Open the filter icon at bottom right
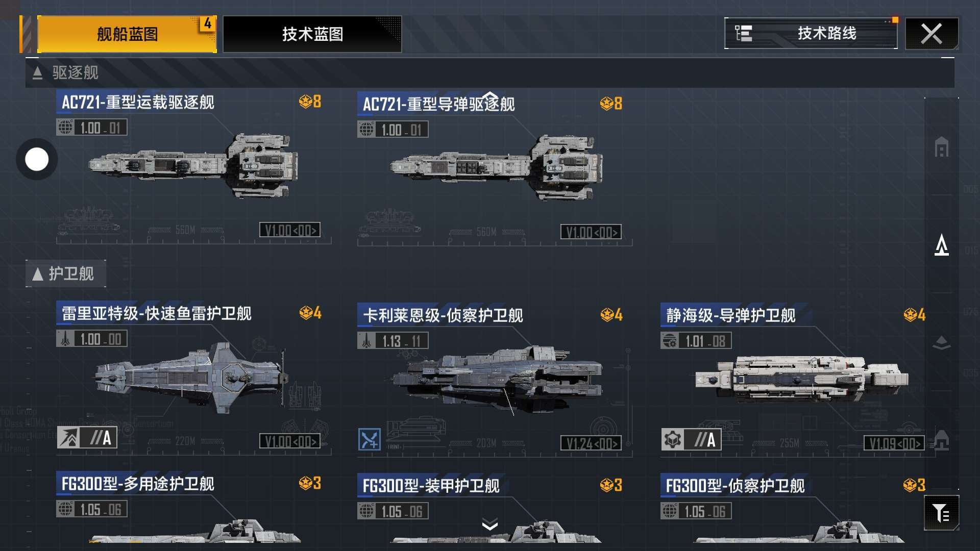This screenshot has height=551, width=980. point(941,513)
